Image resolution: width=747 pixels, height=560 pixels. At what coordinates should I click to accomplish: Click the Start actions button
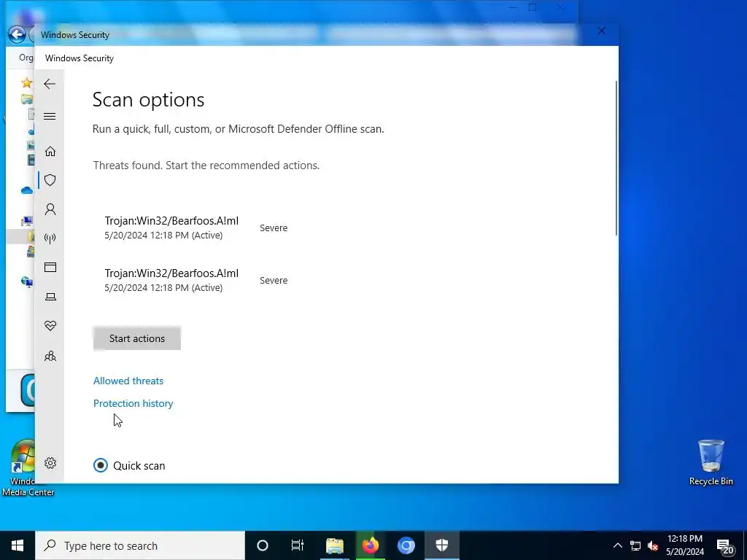tap(136, 338)
